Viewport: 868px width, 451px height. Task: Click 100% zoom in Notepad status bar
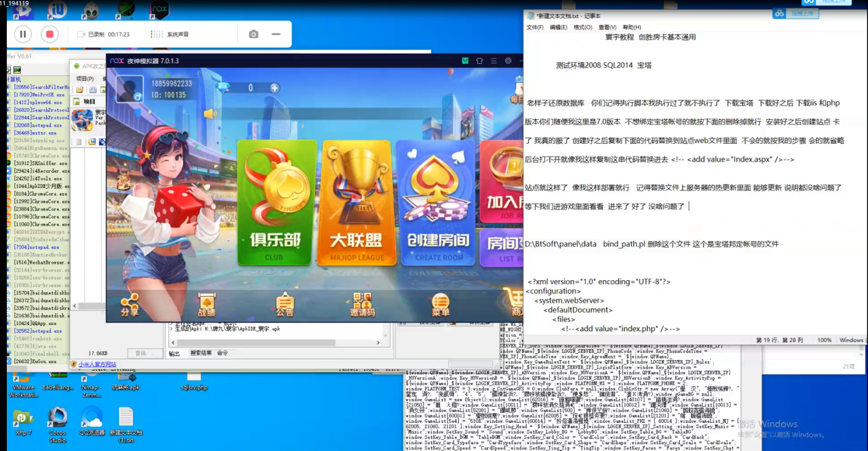pos(824,340)
